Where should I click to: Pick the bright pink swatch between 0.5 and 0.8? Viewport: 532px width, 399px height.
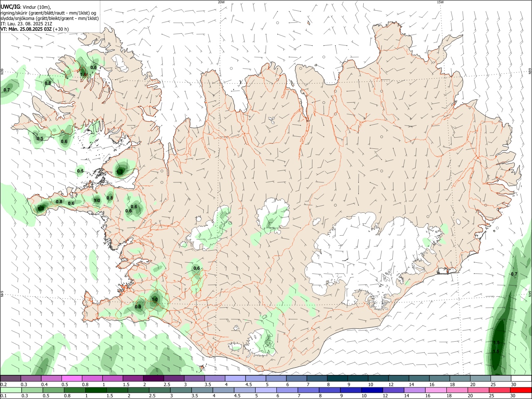(71, 378)
